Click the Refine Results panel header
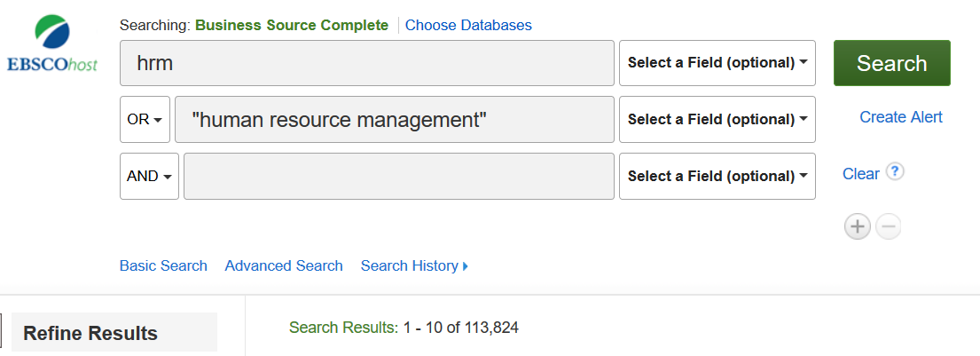Image resolution: width=980 pixels, height=356 pixels. point(90,333)
